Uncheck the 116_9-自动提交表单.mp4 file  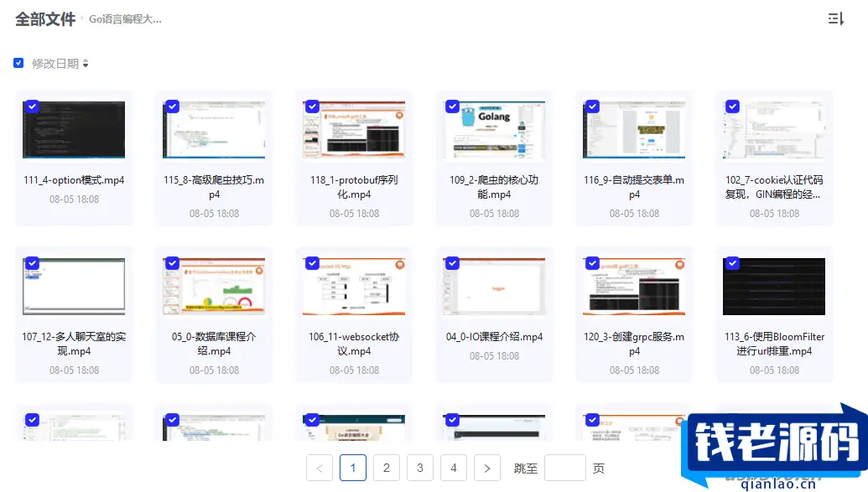point(592,106)
